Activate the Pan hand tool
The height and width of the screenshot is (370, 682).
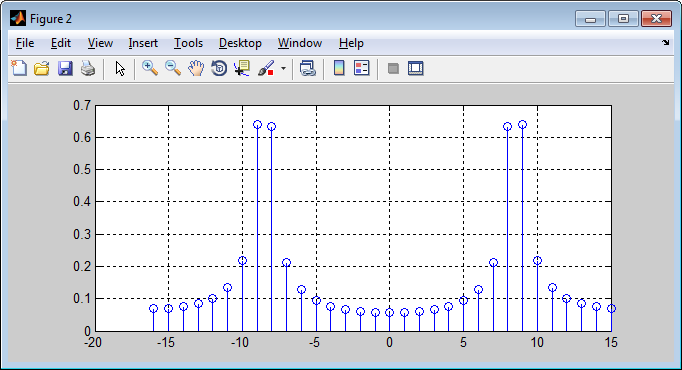tap(196, 68)
